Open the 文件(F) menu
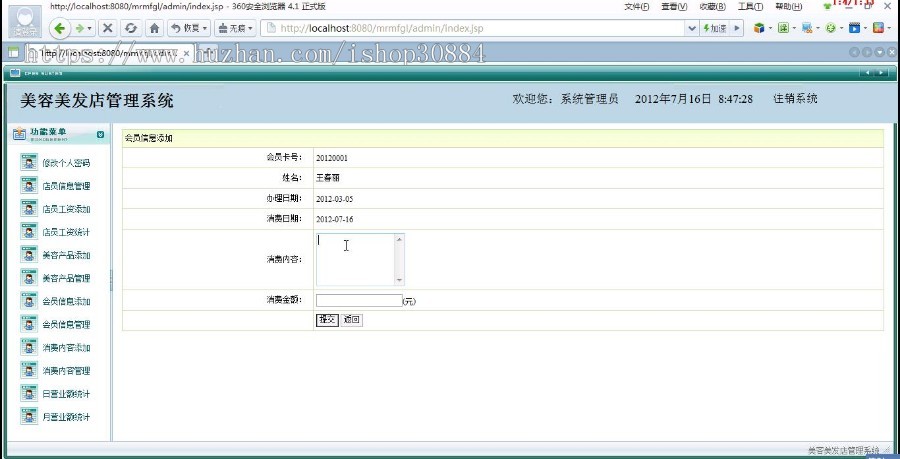The image size is (900, 459). pyautogui.click(x=636, y=6)
